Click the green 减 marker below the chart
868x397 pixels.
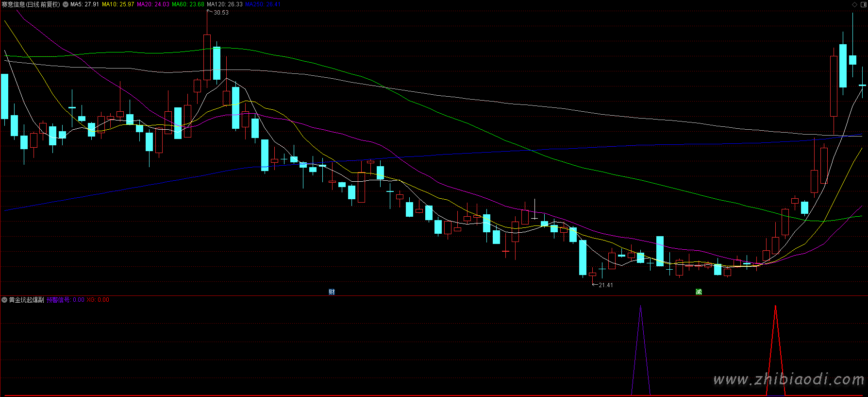pos(699,292)
